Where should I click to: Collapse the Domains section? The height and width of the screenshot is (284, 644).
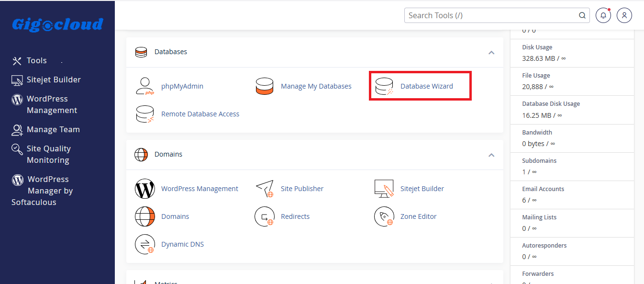491,155
